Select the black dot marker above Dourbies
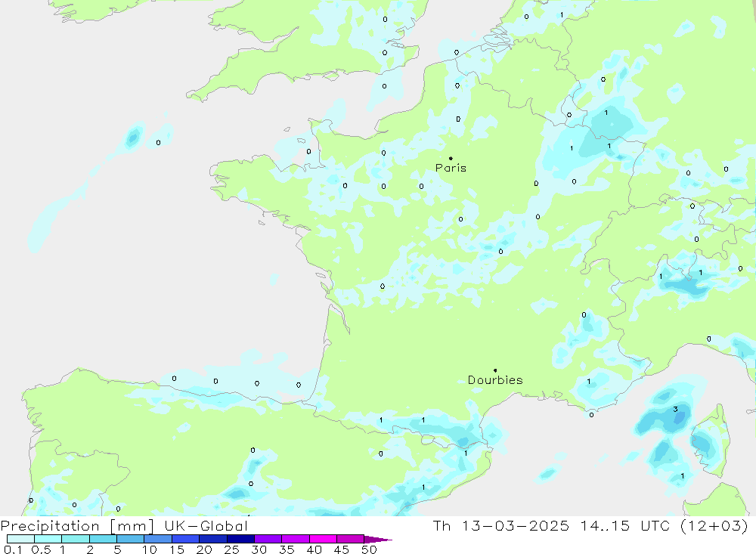756x554 pixels. [x=495, y=370]
